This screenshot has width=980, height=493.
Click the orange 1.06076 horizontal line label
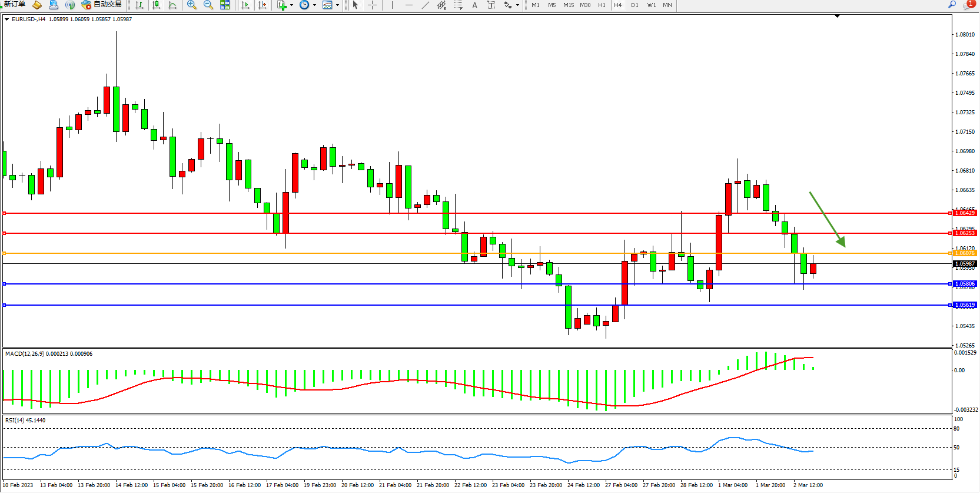tap(964, 253)
